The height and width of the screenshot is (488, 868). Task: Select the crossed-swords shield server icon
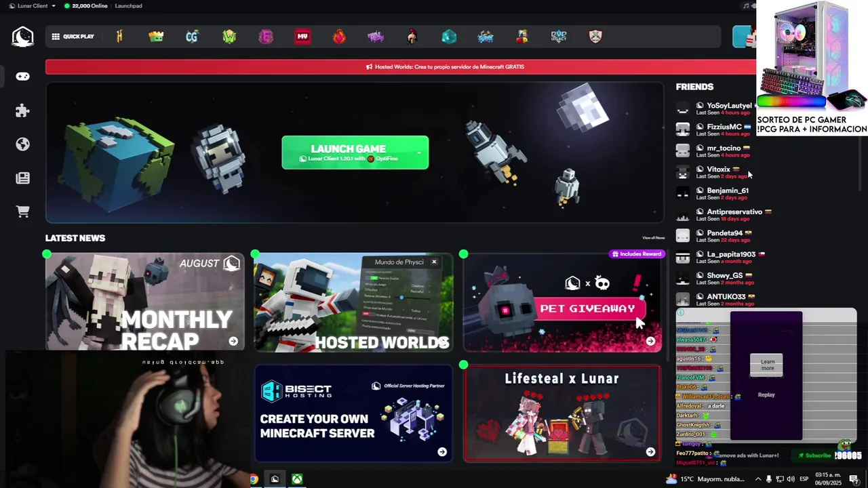595,37
